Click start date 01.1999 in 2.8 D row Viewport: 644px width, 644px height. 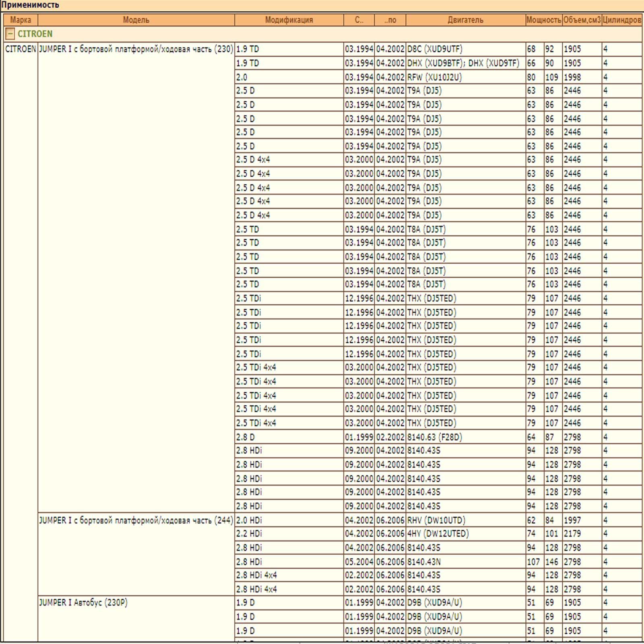click(x=359, y=437)
